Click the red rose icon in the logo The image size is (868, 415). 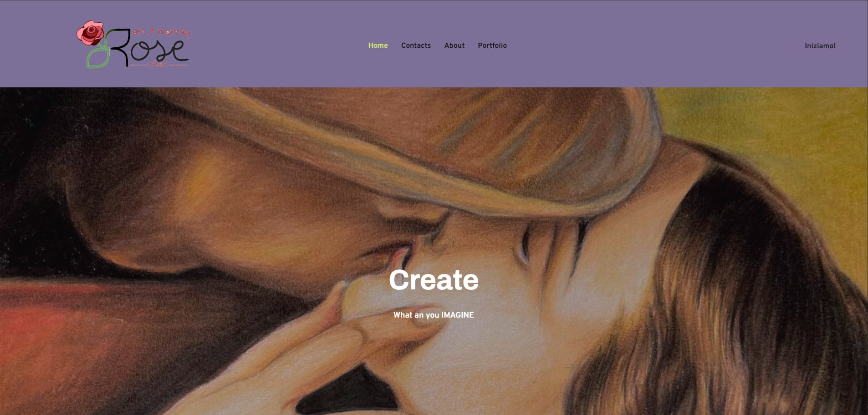pyautogui.click(x=90, y=33)
